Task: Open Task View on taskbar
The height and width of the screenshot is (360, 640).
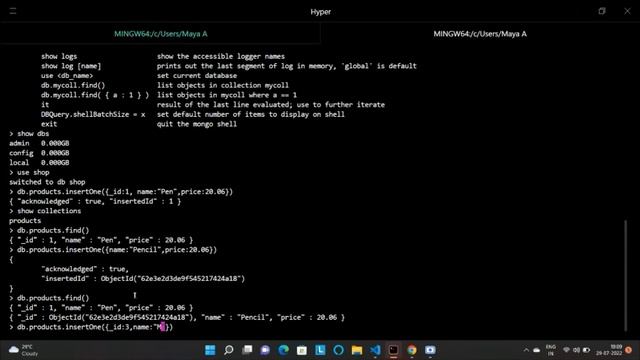Action: click(x=247, y=350)
